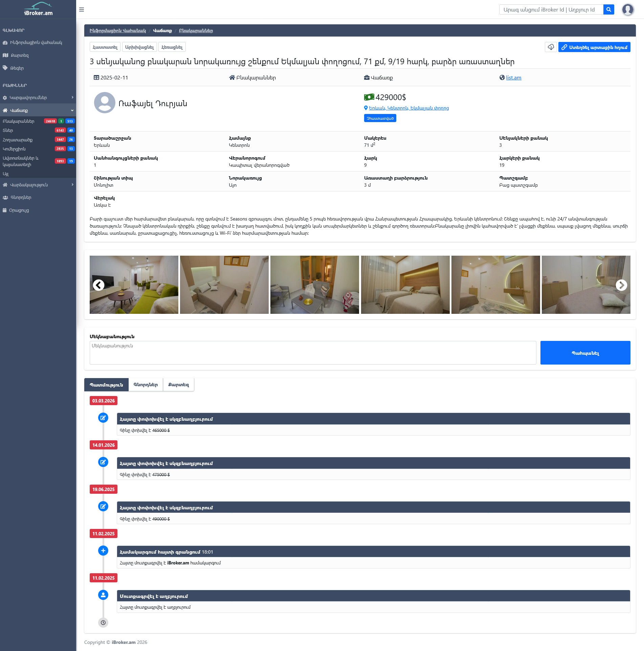The height and width of the screenshot is (651, 644).
Task: Click the Ստեղծել արտաքին հղում button
Action: [x=594, y=47]
